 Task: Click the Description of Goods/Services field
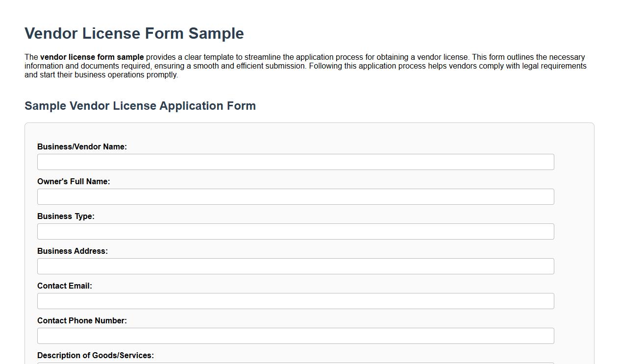tap(295, 362)
